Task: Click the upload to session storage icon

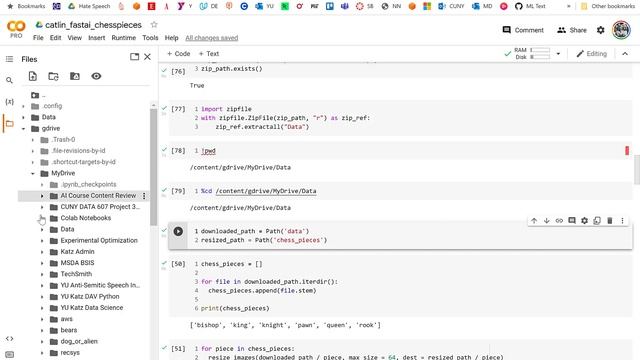Action: [33, 76]
